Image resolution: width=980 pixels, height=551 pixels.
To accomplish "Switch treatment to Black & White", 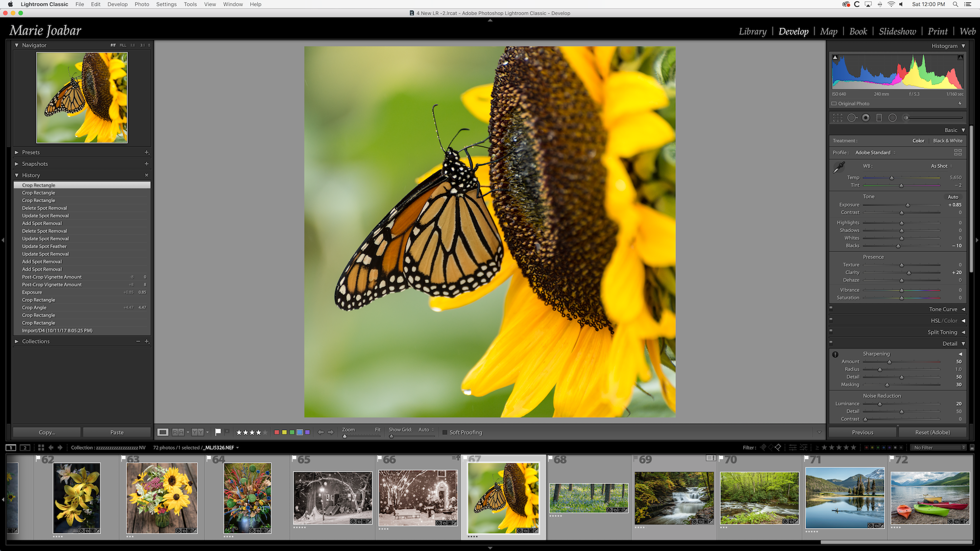I will point(947,141).
